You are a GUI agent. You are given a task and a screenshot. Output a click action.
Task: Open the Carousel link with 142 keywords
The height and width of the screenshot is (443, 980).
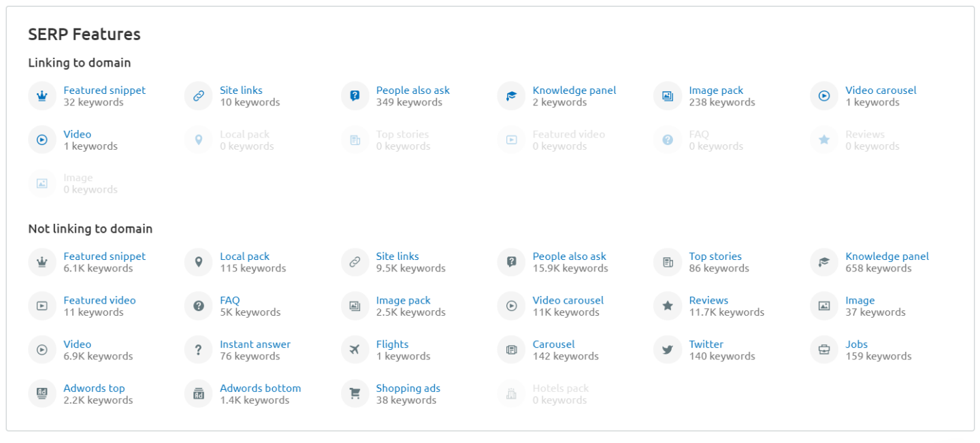coord(553,344)
